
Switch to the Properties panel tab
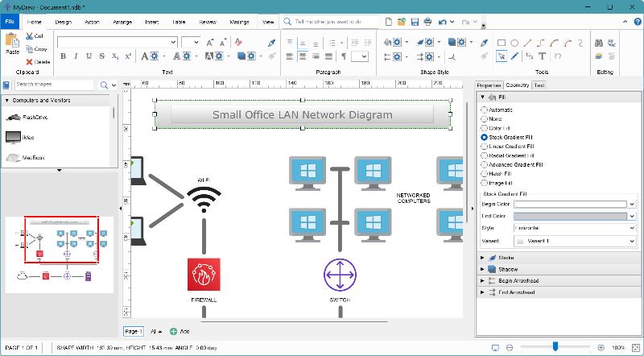(x=489, y=85)
